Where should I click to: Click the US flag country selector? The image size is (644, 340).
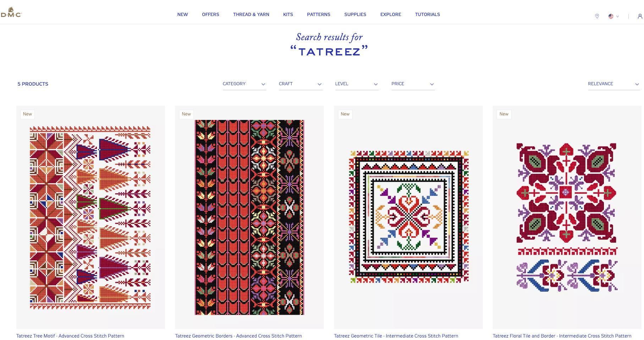pyautogui.click(x=611, y=16)
